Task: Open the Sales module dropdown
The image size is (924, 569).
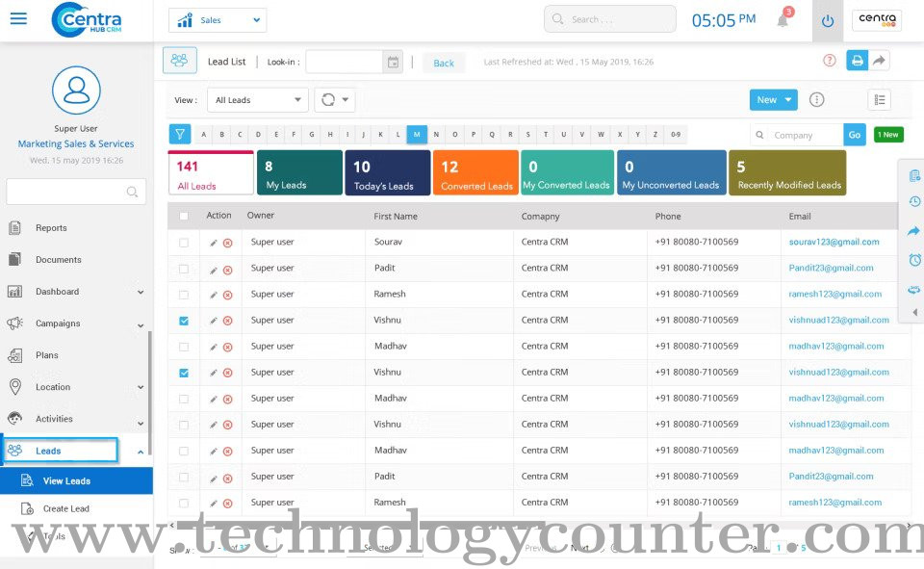Action: (x=218, y=20)
